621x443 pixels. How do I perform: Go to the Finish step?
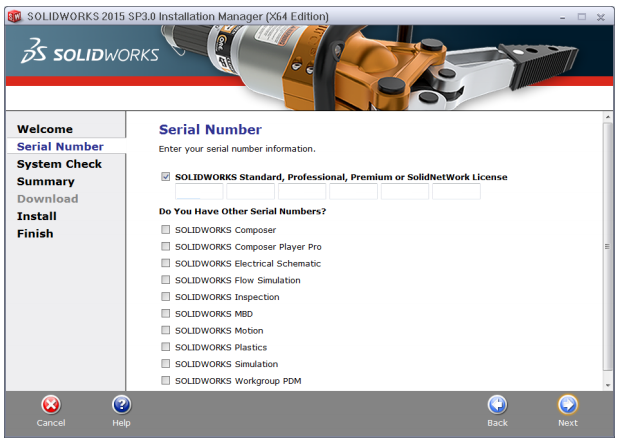tap(35, 234)
